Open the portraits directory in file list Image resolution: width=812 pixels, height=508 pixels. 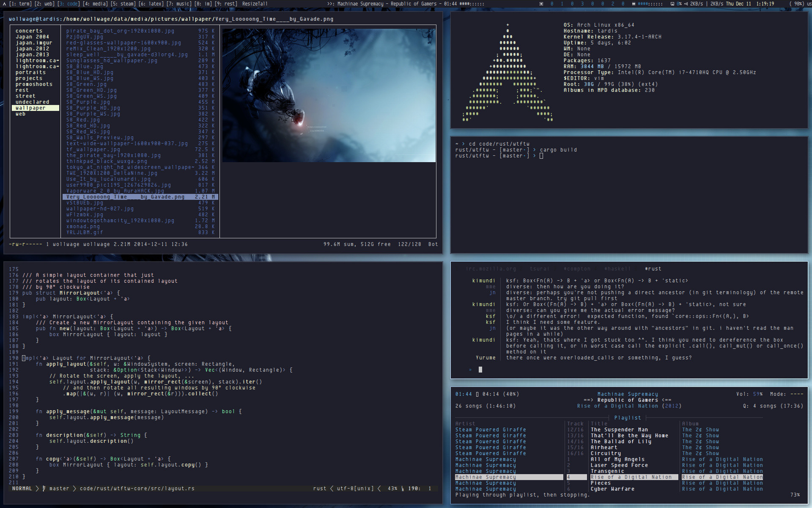click(30, 72)
